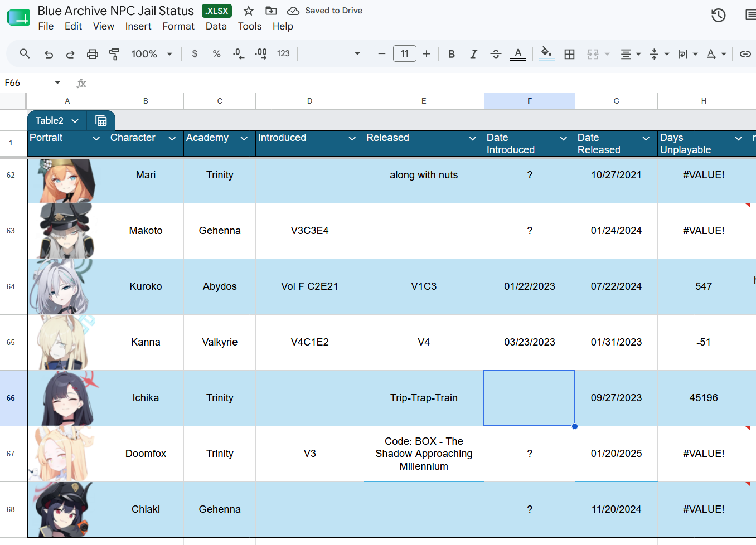The image size is (756, 545).
Task: Open the Character column filter dropdown
Action: [x=172, y=138]
